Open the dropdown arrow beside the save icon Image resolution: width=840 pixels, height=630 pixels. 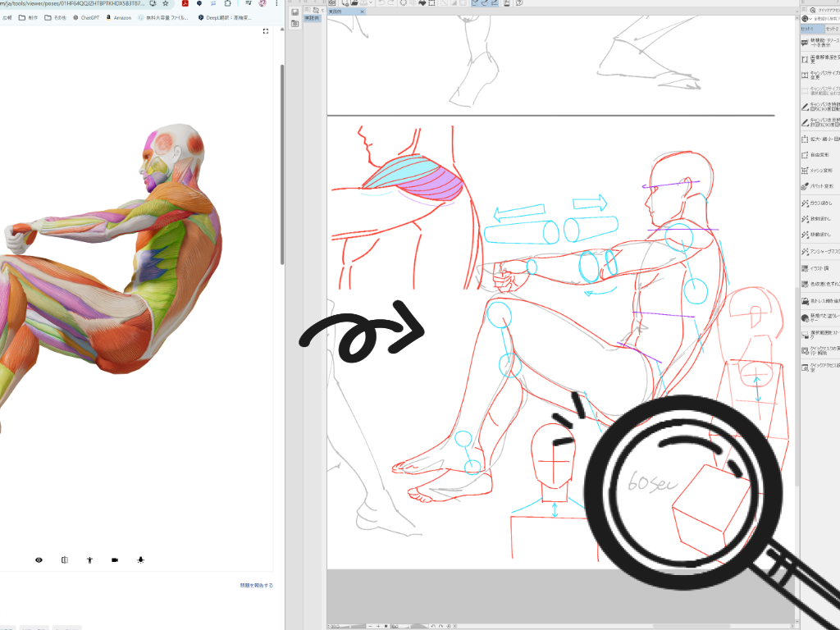371,2
